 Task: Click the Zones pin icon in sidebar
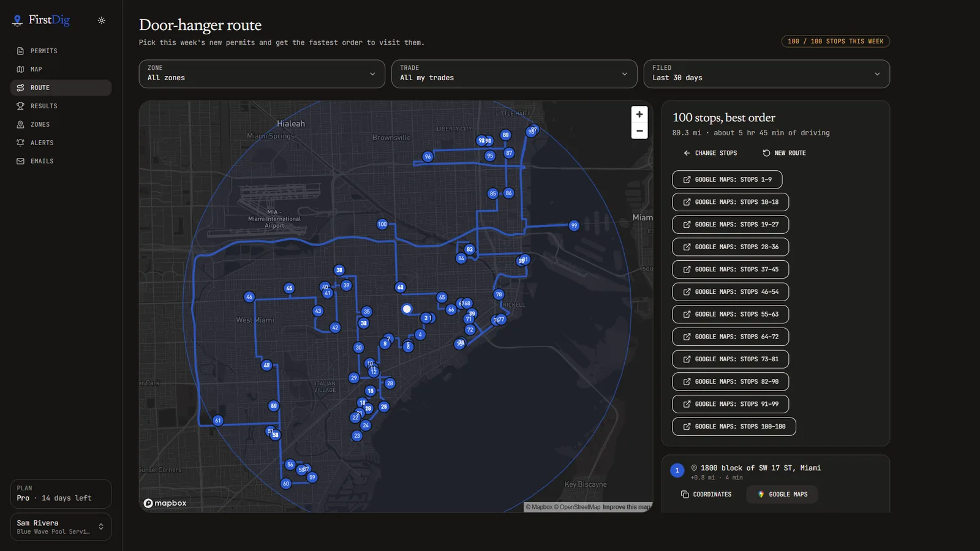coord(20,124)
